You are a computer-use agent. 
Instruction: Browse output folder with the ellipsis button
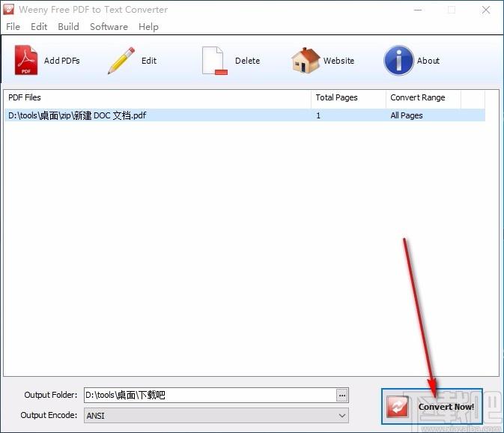(342, 395)
